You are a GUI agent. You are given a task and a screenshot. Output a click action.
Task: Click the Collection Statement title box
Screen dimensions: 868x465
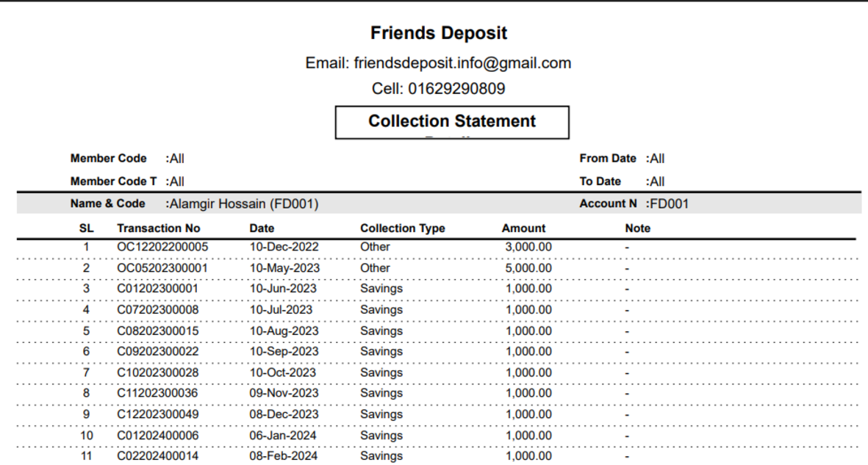point(452,122)
